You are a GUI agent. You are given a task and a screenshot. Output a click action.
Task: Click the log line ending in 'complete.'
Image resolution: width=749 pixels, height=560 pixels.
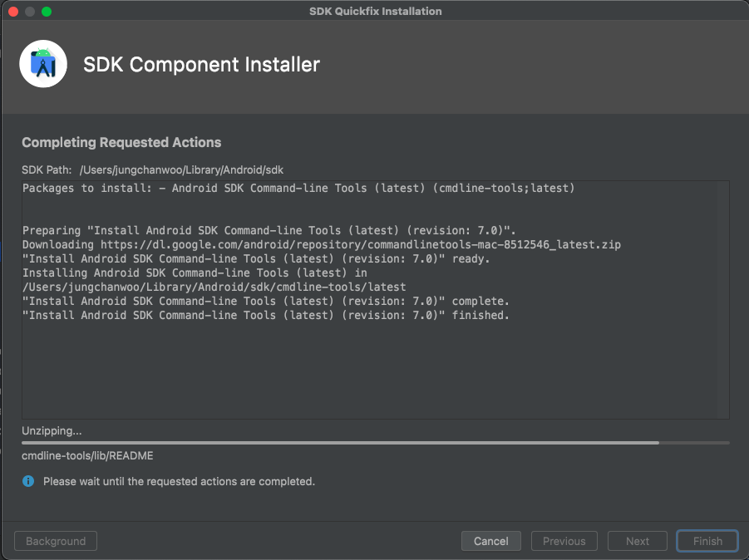coord(265,302)
